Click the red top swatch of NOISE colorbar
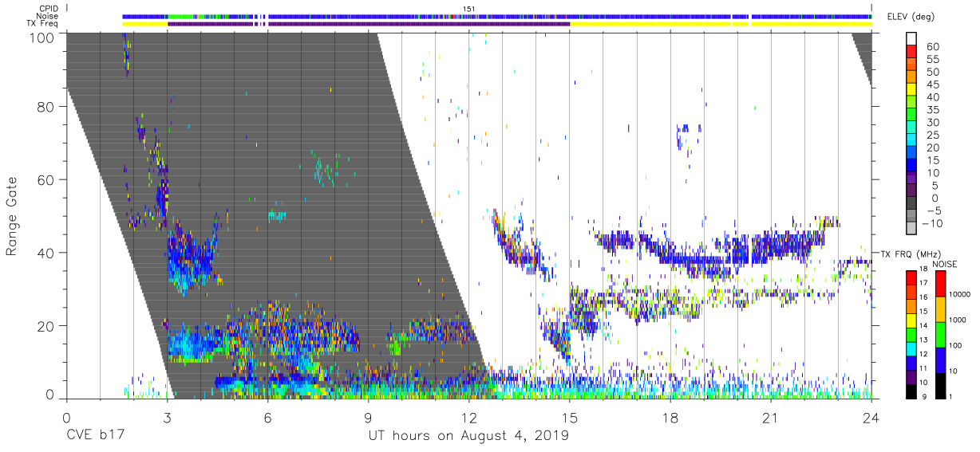Screen dimensions: 980x452 (939, 283)
